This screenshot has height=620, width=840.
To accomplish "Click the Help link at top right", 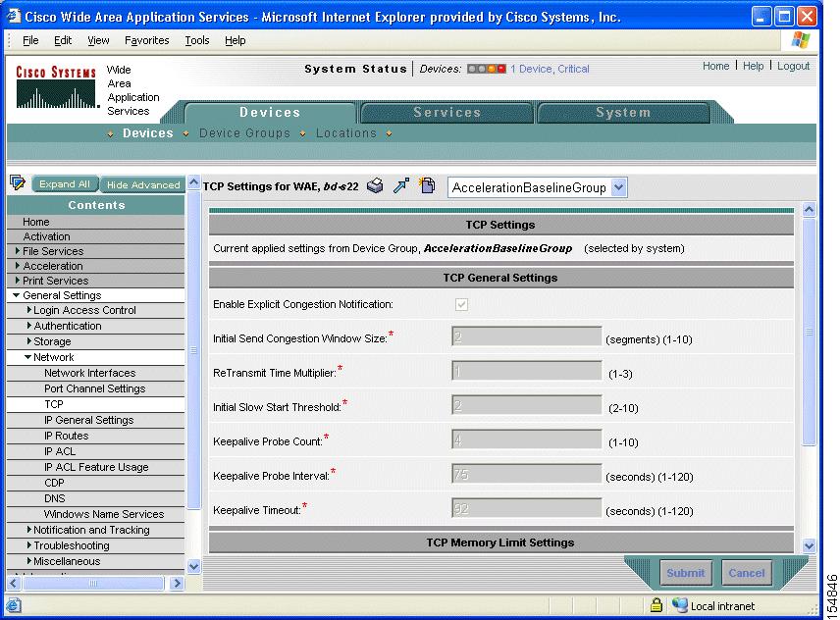I will [753, 66].
